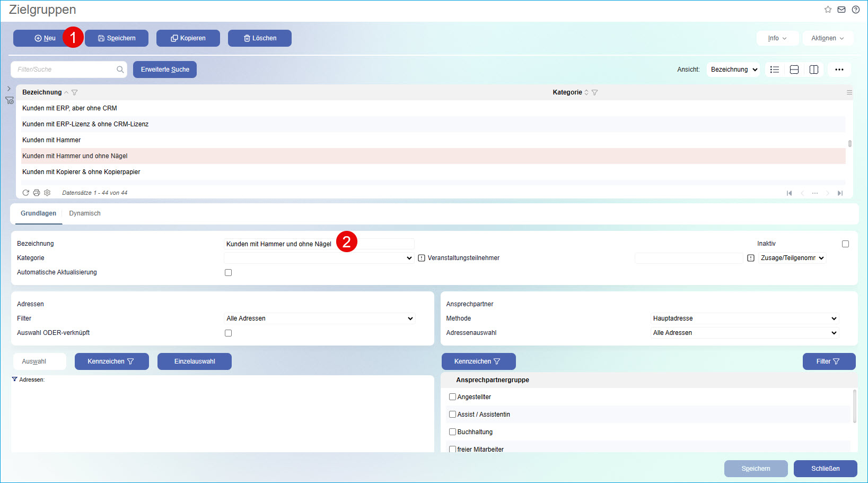Print the records list
This screenshot has width=868, height=483.
(37, 193)
